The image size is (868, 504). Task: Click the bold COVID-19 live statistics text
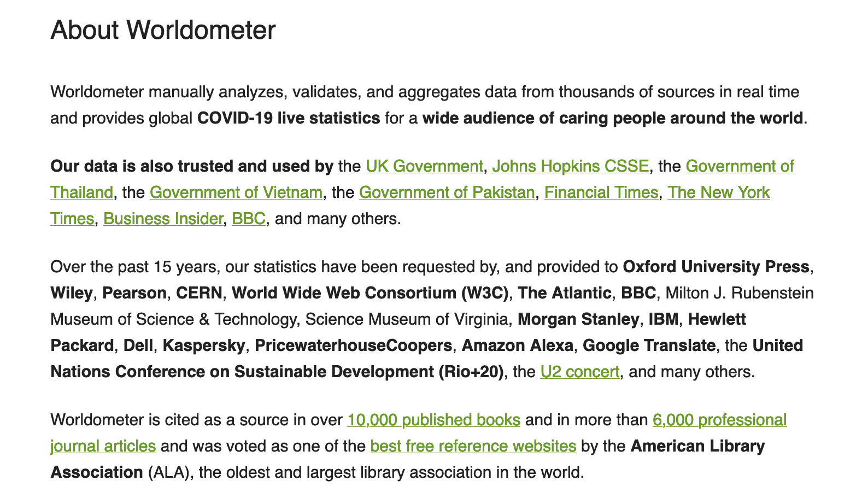[x=289, y=118]
